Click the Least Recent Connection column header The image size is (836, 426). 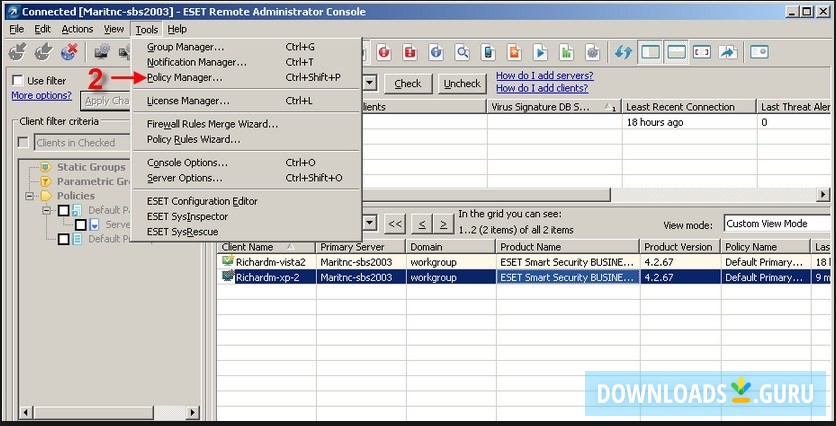click(x=689, y=107)
